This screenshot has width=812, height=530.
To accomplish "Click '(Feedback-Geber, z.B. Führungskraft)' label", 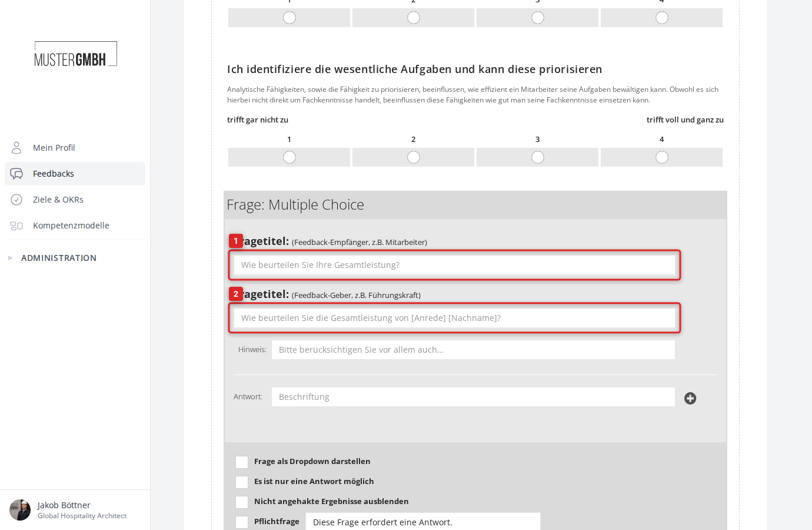I will pyautogui.click(x=356, y=296).
